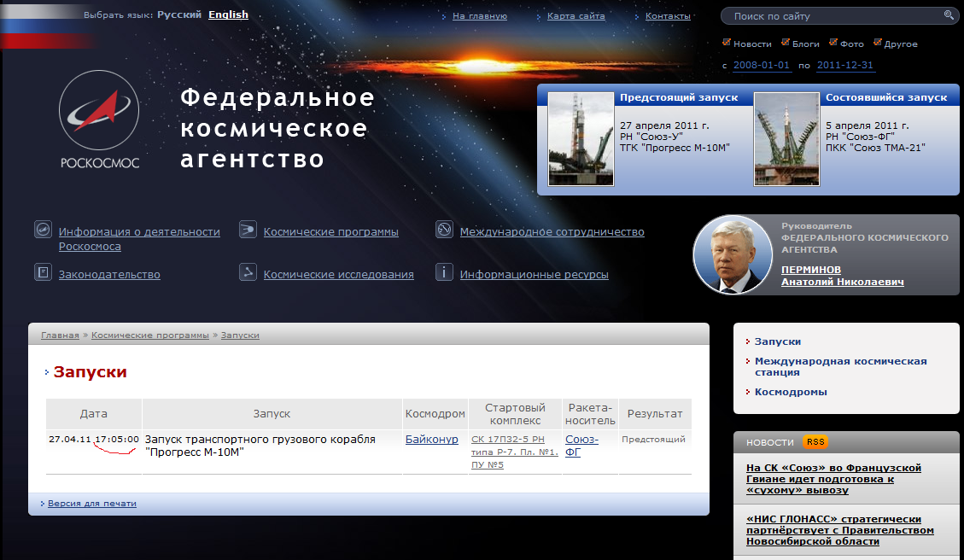Toggle the Новости search filter checkbox
The width and height of the screenshot is (964, 560).
[727, 43]
